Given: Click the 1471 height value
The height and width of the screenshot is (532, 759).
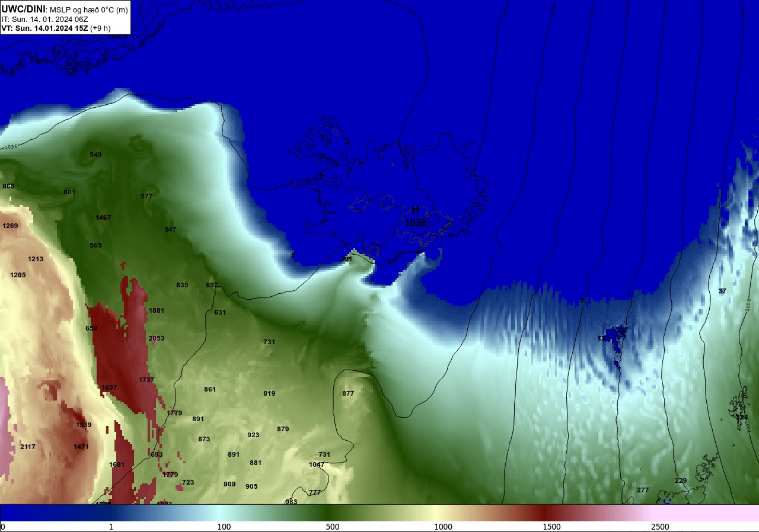Looking at the screenshot, I should tap(81, 447).
